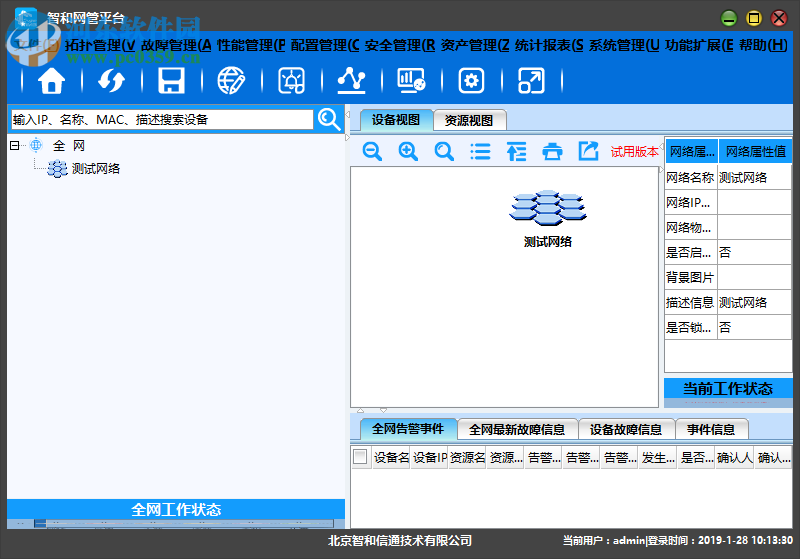Select the 事件信息 tab

[711, 429]
